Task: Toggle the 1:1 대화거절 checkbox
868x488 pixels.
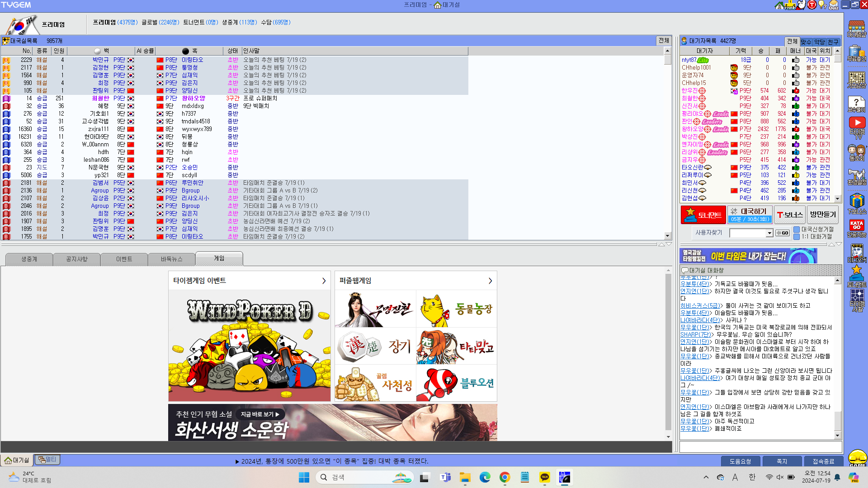Action: (797, 237)
